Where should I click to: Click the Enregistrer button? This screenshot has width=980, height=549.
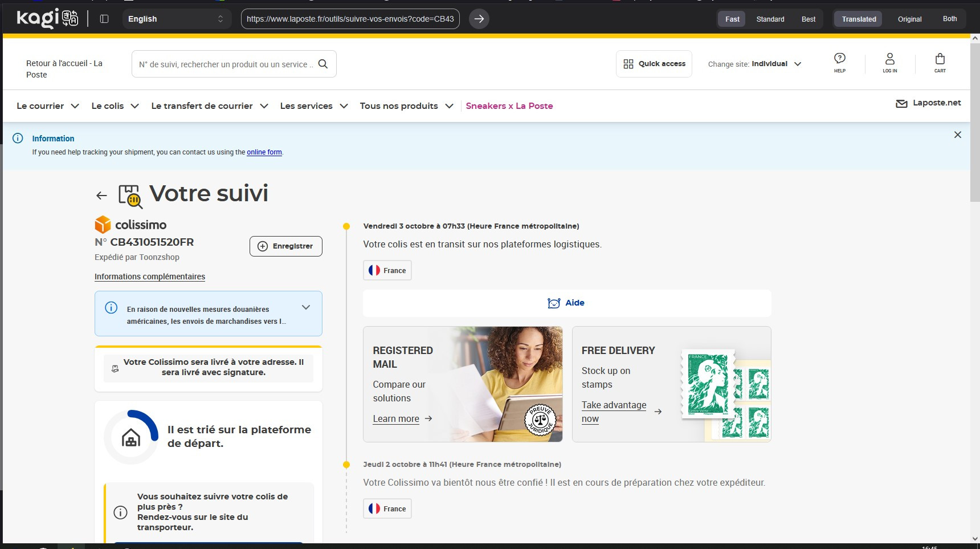coord(285,246)
